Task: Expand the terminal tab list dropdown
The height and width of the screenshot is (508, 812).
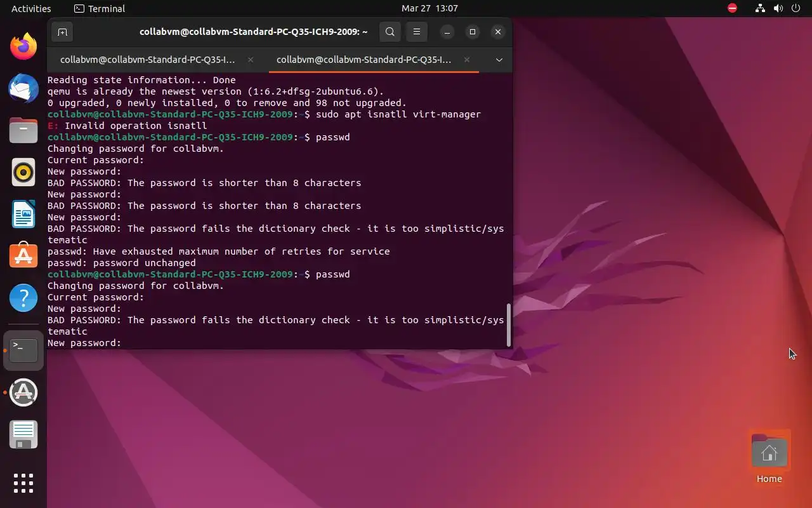Action: pyautogui.click(x=499, y=60)
